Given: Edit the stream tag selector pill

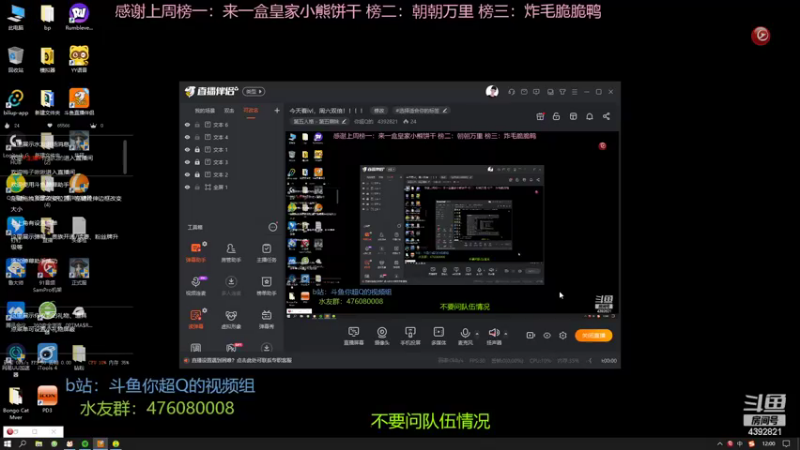Looking at the screenshot, I should tap(421, 111).
